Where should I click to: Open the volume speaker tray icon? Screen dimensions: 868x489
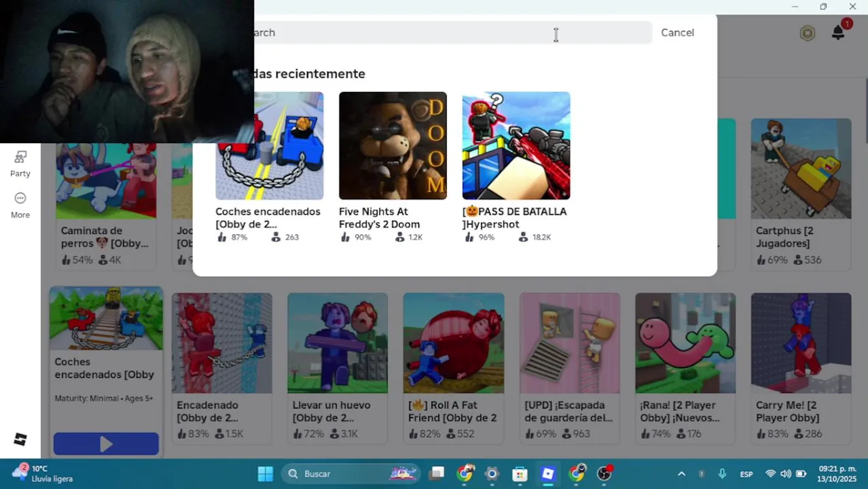pos(785,474)
